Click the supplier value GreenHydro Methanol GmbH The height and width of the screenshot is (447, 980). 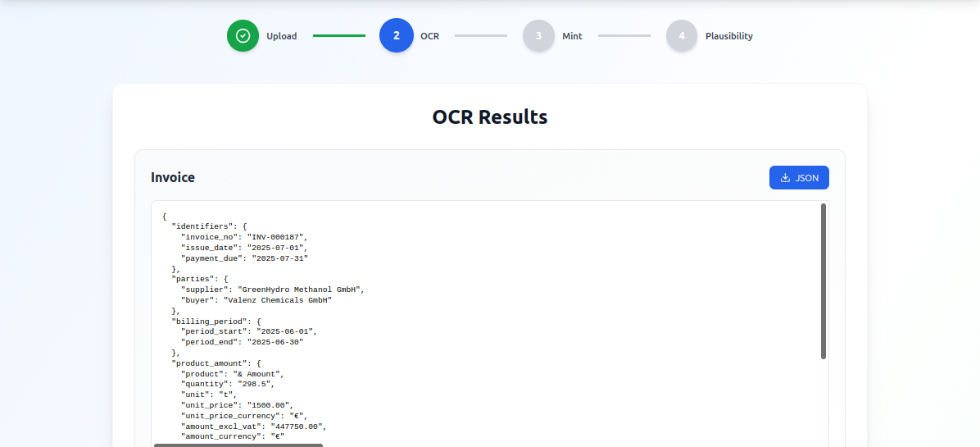(300, 290)
